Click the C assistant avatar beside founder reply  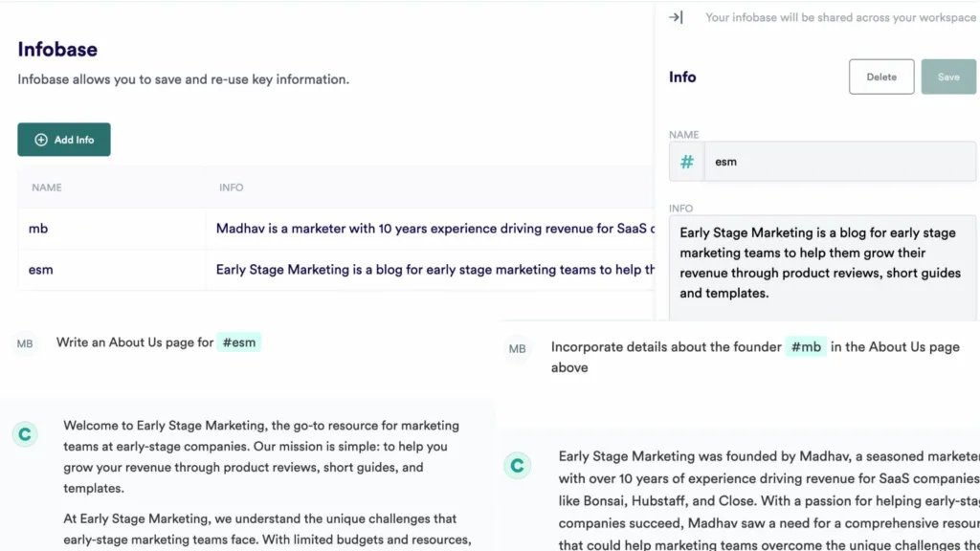click(x=518, y=466)
